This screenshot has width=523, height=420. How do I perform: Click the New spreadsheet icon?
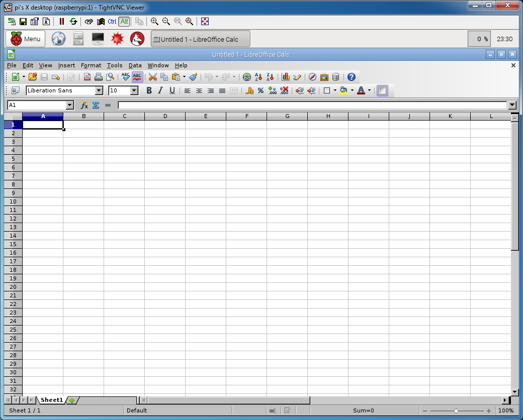coord(16,77)
